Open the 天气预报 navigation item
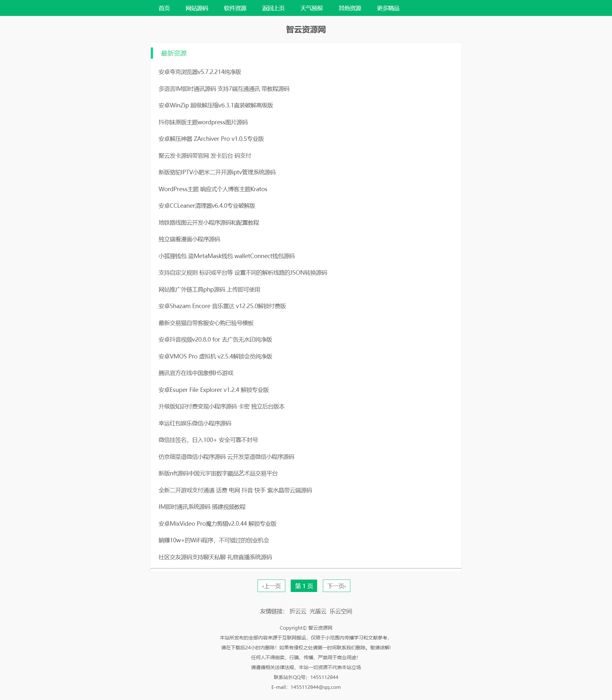This screenshot has width=612, height=700. pyautogui.click(x=312, y=8)
